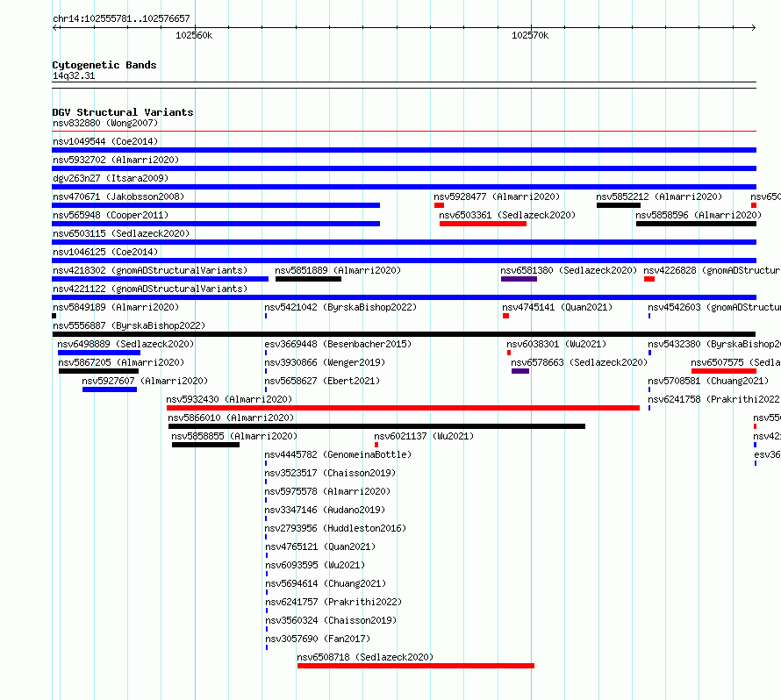781x700 pixels.
Task: Open the nsv4226828 variant label
Action: tap(712, 270)
